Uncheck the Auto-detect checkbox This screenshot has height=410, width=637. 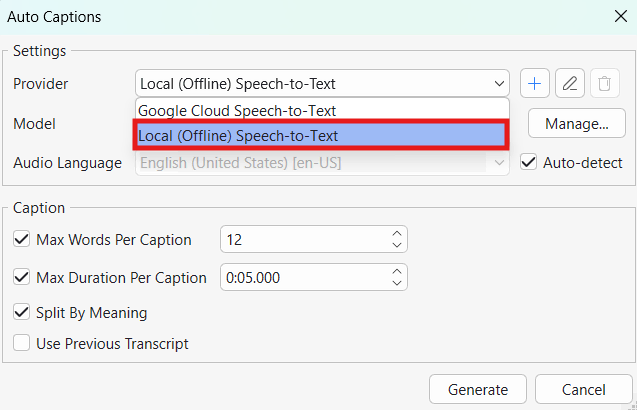(529, 163)
